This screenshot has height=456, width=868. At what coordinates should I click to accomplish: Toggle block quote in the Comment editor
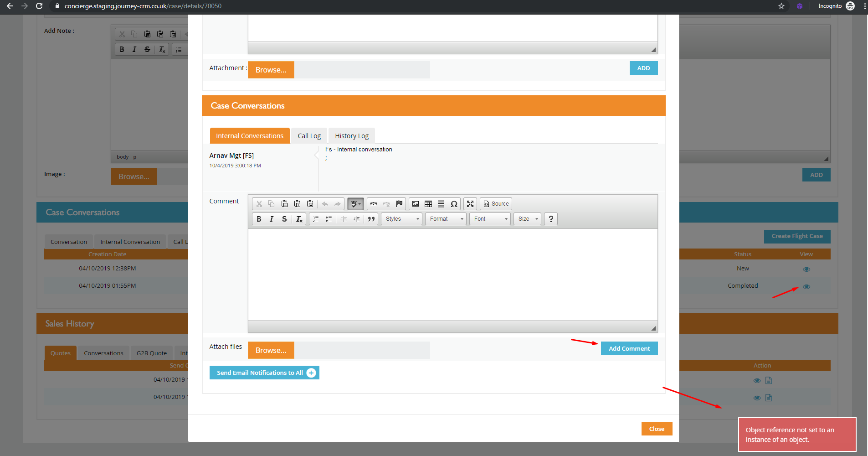[x=371, y=219]
